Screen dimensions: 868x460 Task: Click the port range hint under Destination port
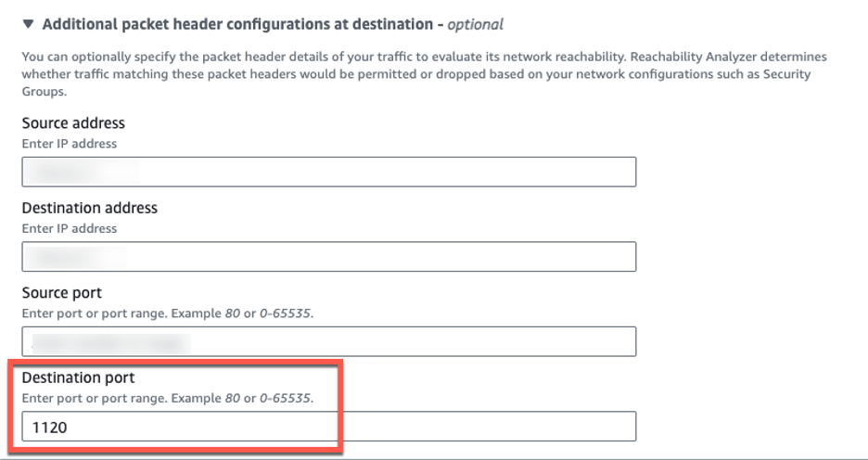coord(167,399)
